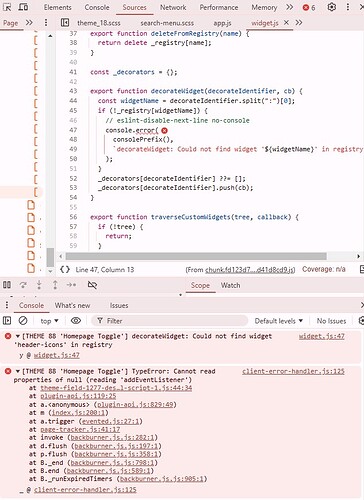Click the step out of function icon
The width and height of the screenshot is (364, 500).
coord(55,285)
